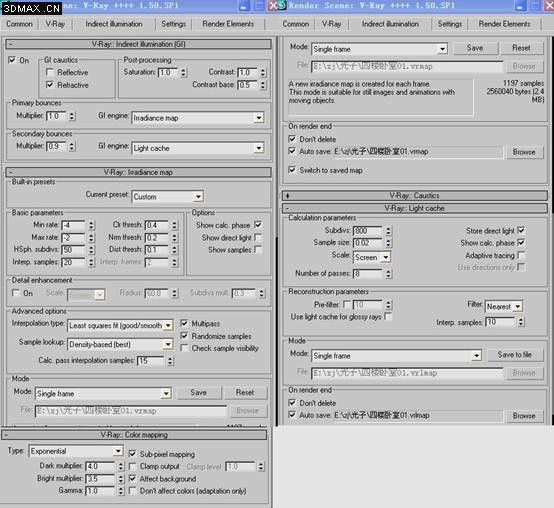Enable Don't affect colors (adaptation only)

132,491
